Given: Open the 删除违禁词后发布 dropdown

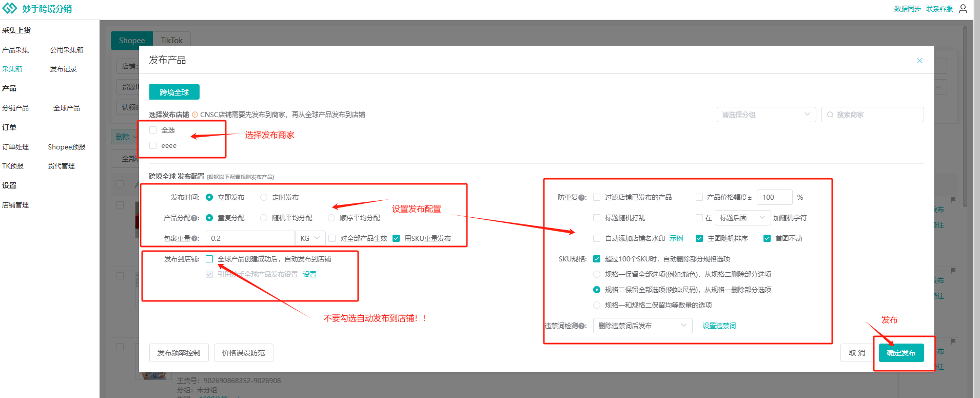Looking at the screenshot, I should 642,326.
